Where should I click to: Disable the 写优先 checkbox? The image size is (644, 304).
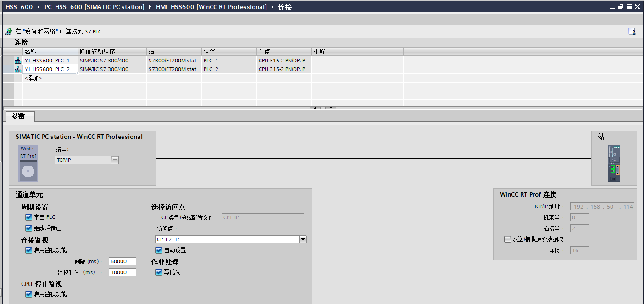point(159,272)
